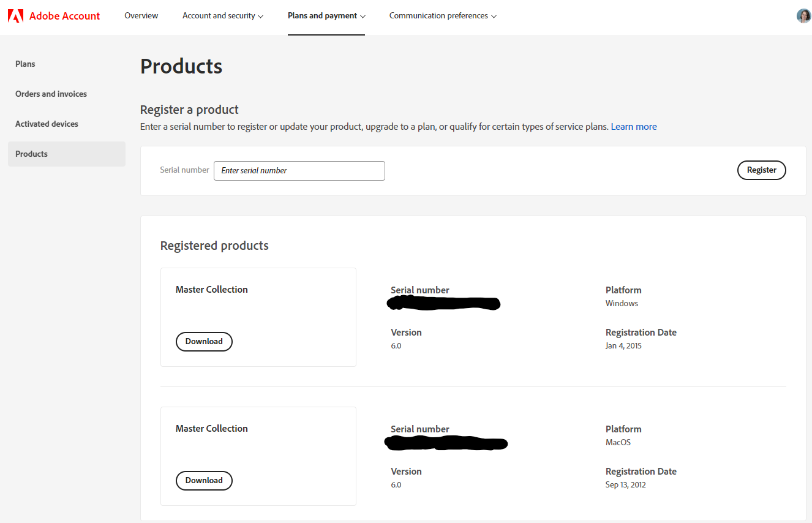Click the Products page heading
812x523 pixels.
(x=181, y=66)
